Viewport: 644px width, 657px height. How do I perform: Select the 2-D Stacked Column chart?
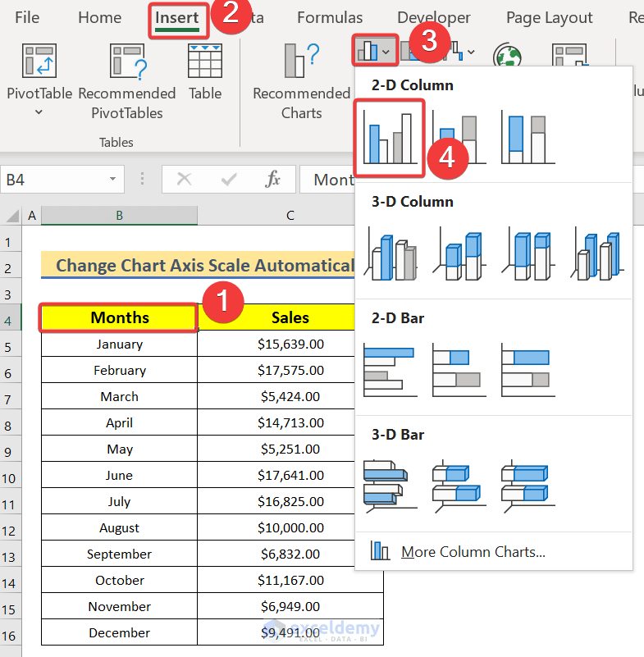459,139
